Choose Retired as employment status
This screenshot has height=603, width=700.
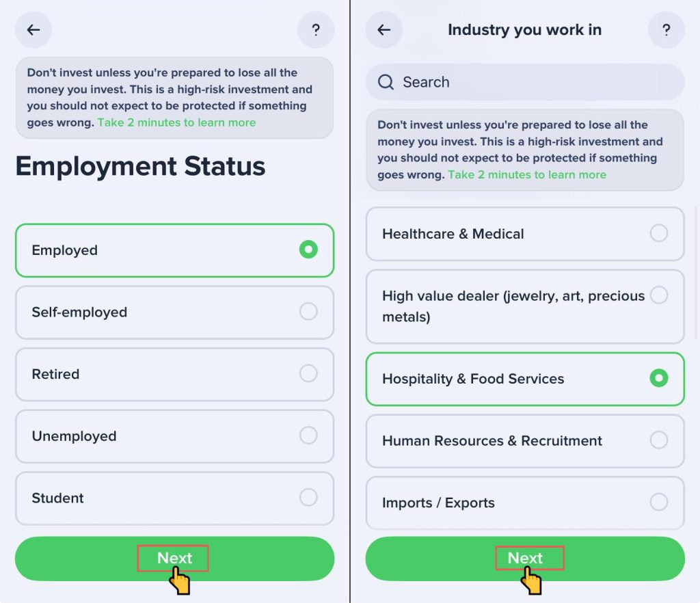pyautogui.click(x=308, y=374)
